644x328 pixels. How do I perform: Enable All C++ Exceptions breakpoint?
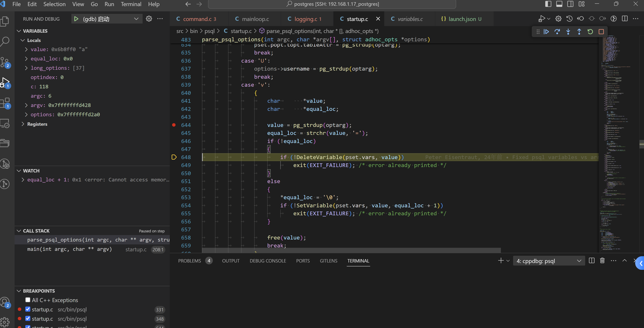tap(28, 300)
